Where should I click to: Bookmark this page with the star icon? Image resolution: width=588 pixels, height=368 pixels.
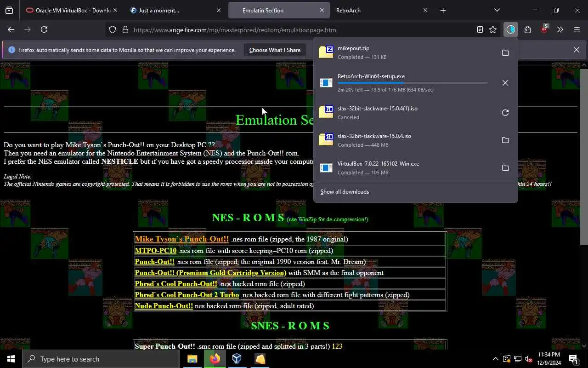493,29
